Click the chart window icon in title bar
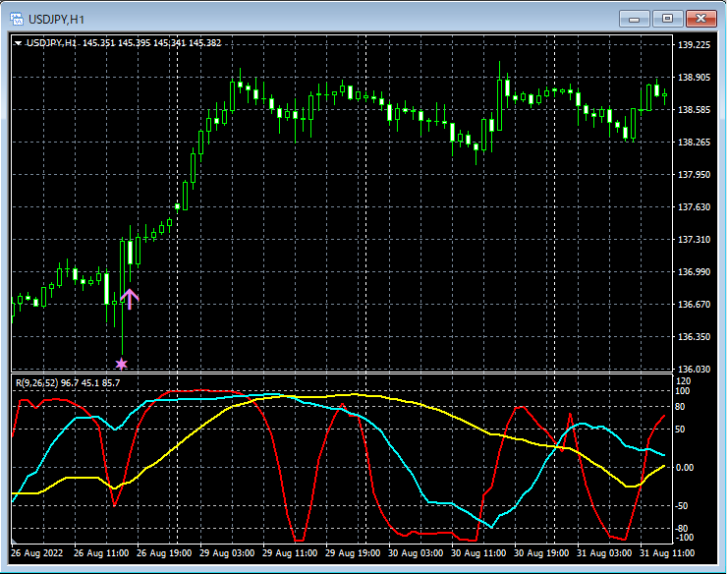 click(15, 19)
